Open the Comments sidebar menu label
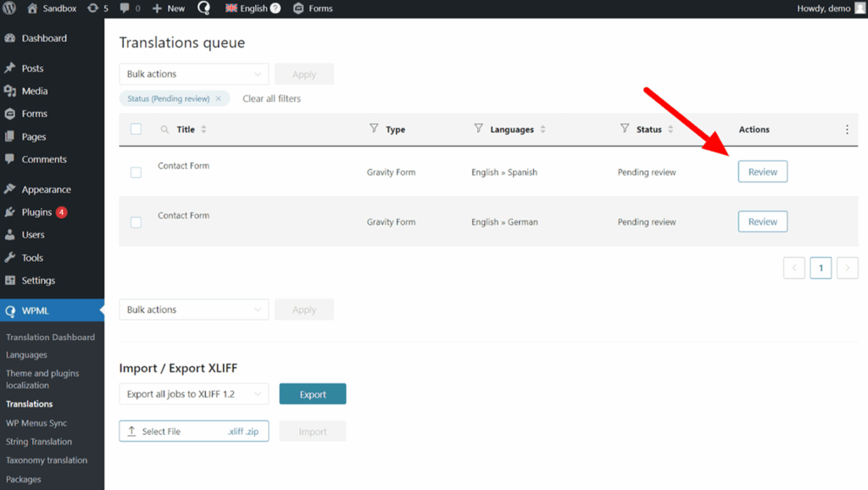Screen dimensions: 868x490 44,159
